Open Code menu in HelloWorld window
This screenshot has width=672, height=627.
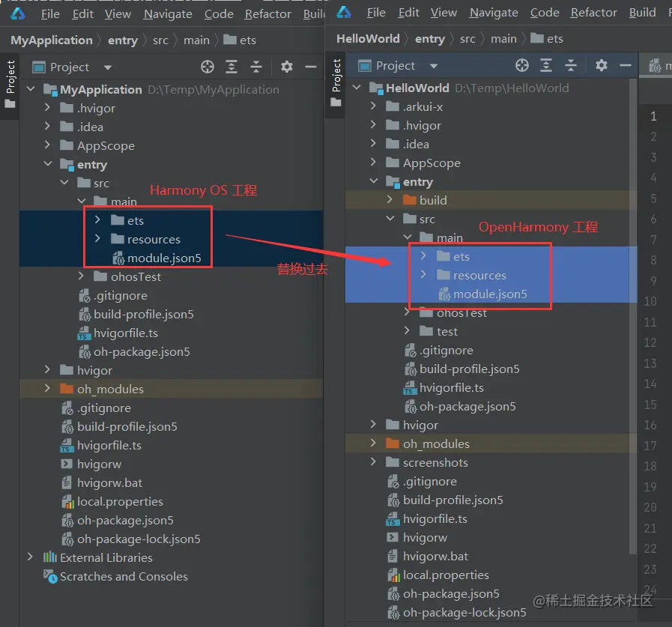click(x=545, y=13)
